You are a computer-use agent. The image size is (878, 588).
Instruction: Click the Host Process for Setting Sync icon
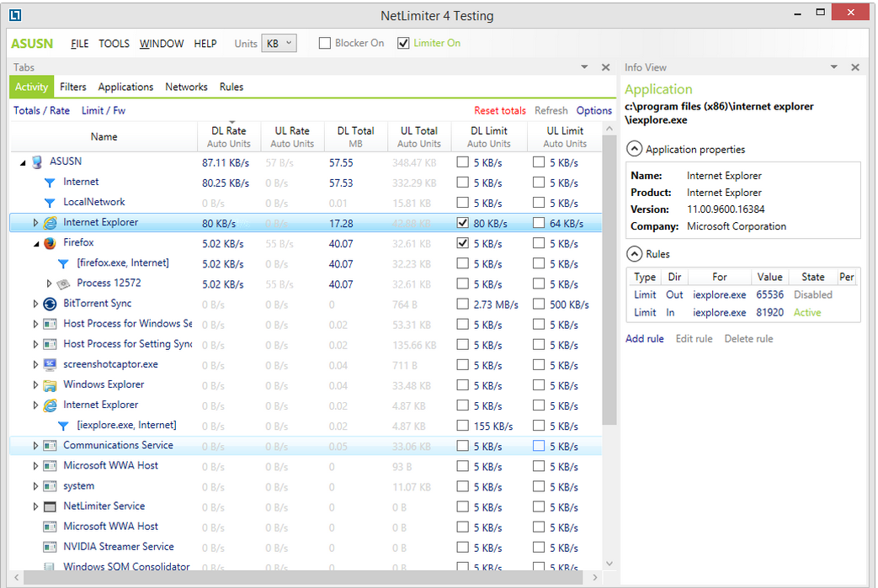pyautogui.click(x=50, y=344)
